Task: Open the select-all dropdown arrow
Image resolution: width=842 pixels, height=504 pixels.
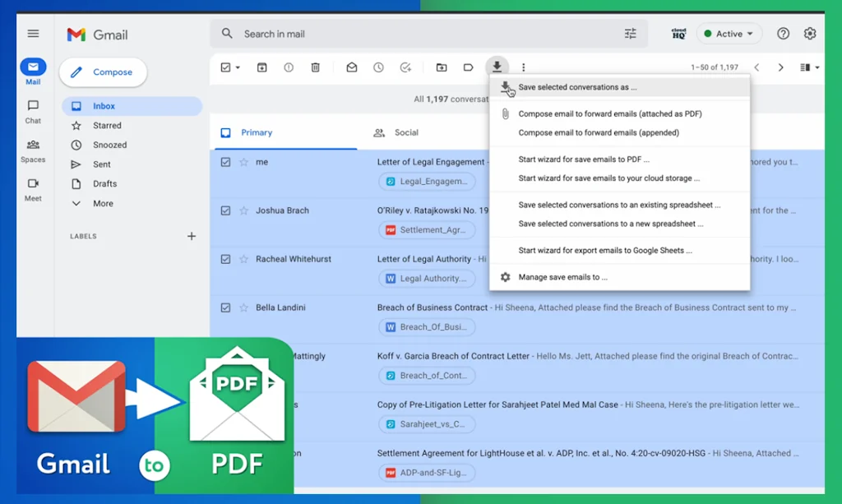Action: (x=237, y=67)
